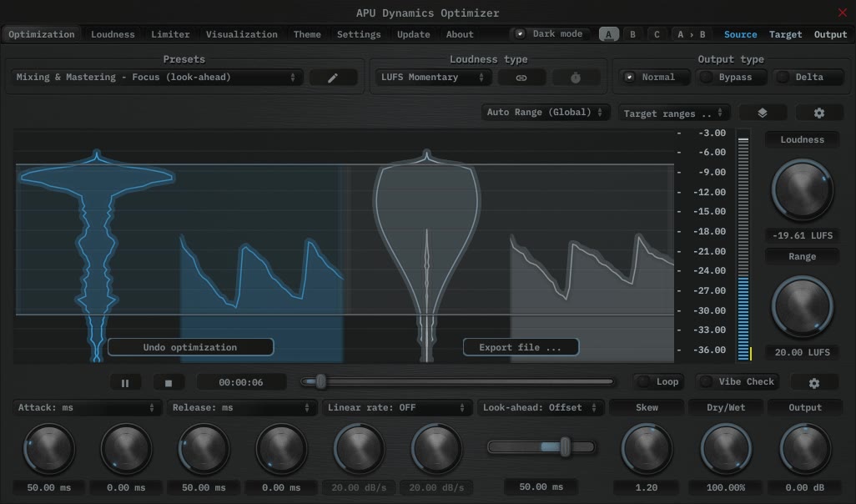Screen dimensions: 856x504
Task: Copy state with A > B button
Action: point(691,34)
